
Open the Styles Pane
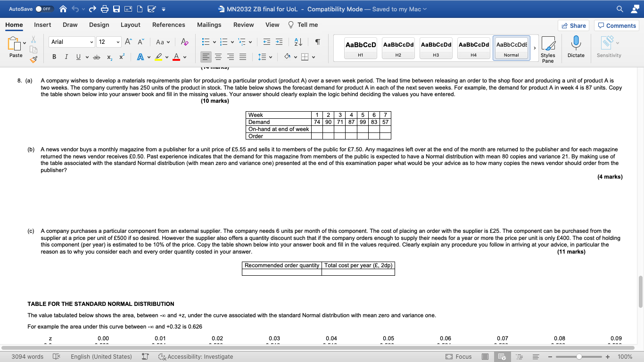click(548, 47)
